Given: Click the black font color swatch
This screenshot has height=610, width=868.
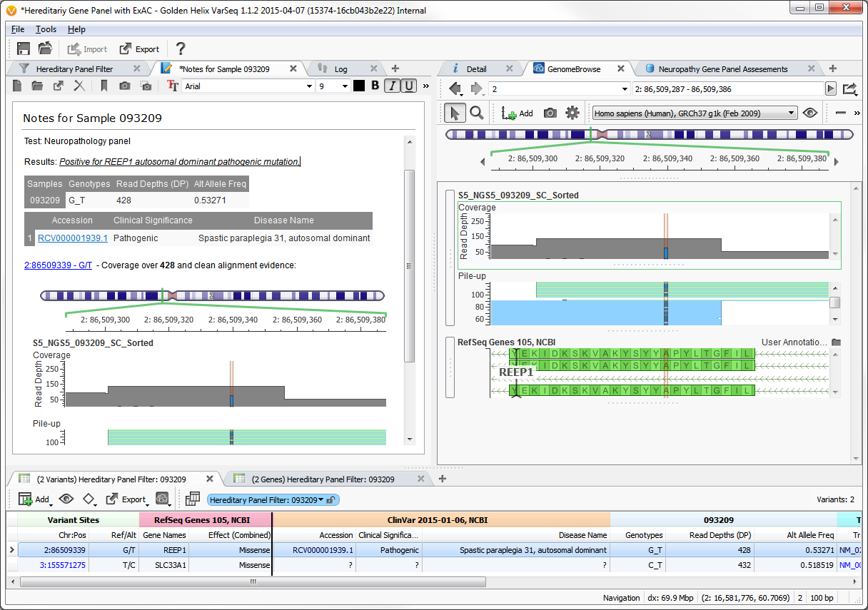Looking at the screenshot, I should (x=358, y=86).
